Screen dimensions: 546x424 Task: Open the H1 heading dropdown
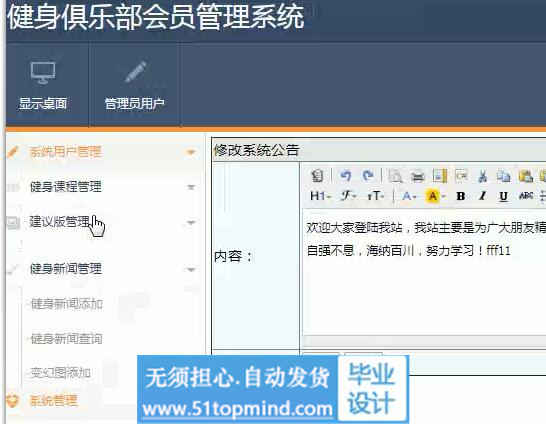coord(320,196)
